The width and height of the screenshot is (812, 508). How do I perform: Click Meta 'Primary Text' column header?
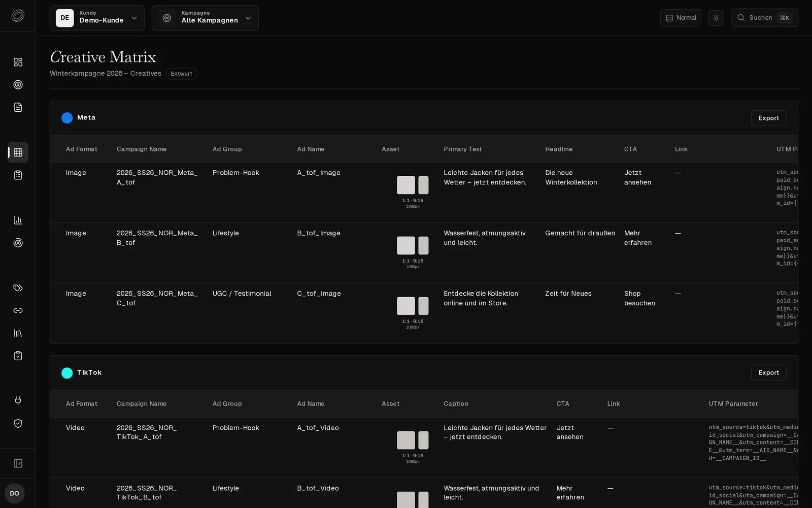pyautogui.click(x=463, y=149)
